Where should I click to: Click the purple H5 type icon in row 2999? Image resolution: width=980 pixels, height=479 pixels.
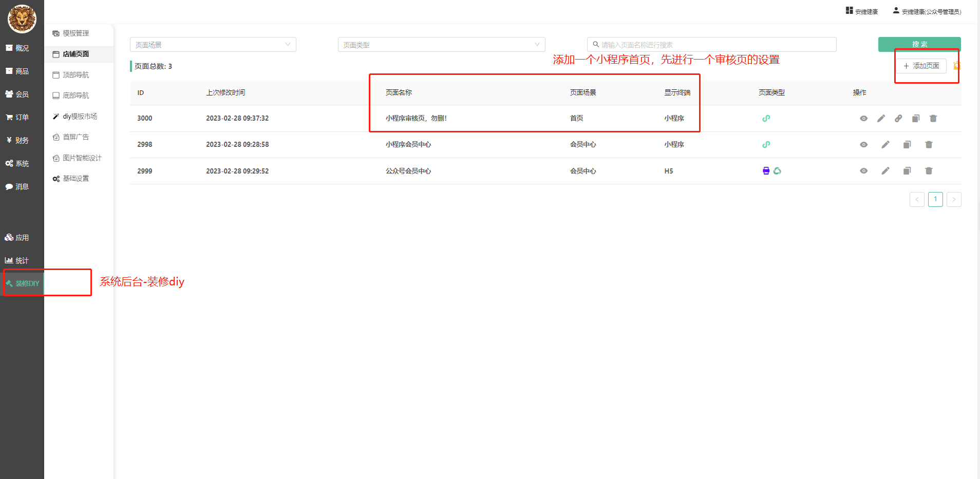click(x=766, y=171)
